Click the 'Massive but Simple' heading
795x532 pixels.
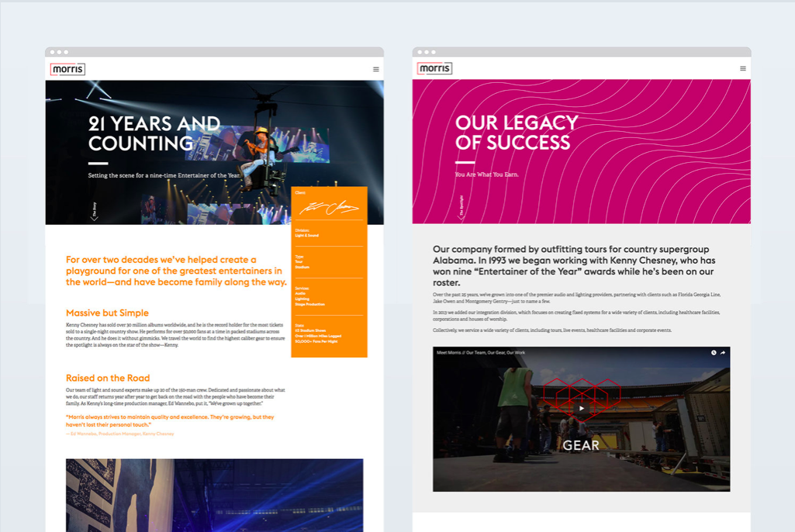click(107, 313)
